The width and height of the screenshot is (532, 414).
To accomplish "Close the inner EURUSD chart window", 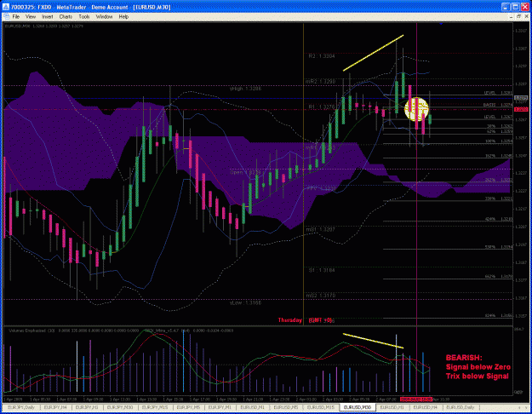I will (526, 17).
